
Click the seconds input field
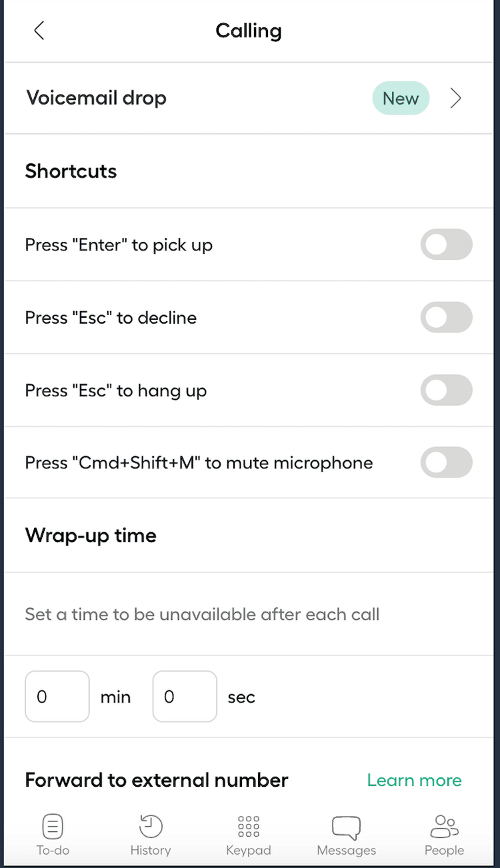pos(185,696)
